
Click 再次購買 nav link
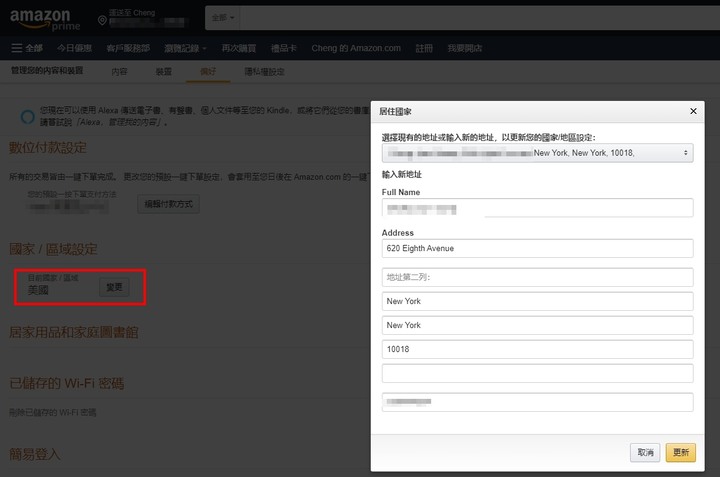click(x=239, y=48)
